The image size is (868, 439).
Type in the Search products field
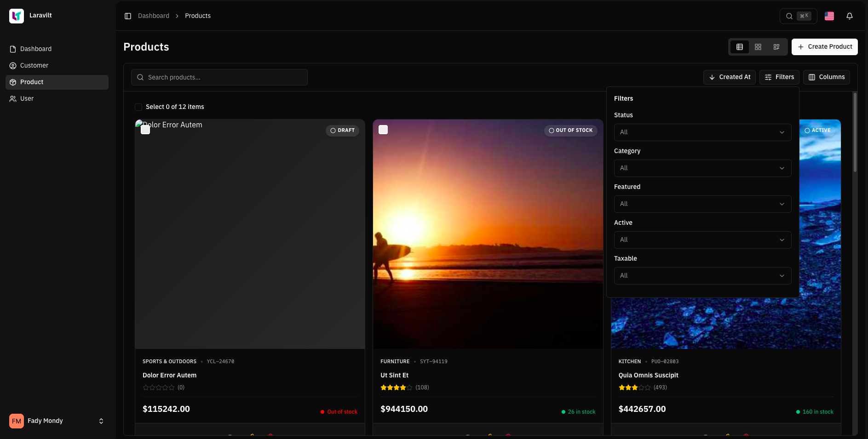[x=219, y=77]
